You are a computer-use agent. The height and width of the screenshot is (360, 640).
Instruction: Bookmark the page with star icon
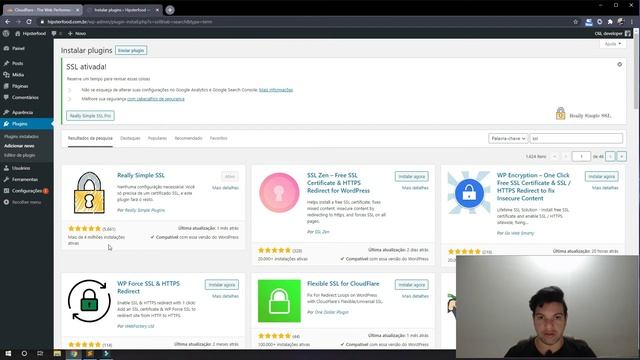point(576,22)
